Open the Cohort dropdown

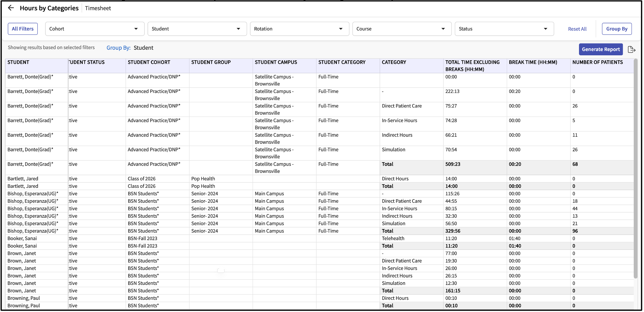[x=95, y=29]
